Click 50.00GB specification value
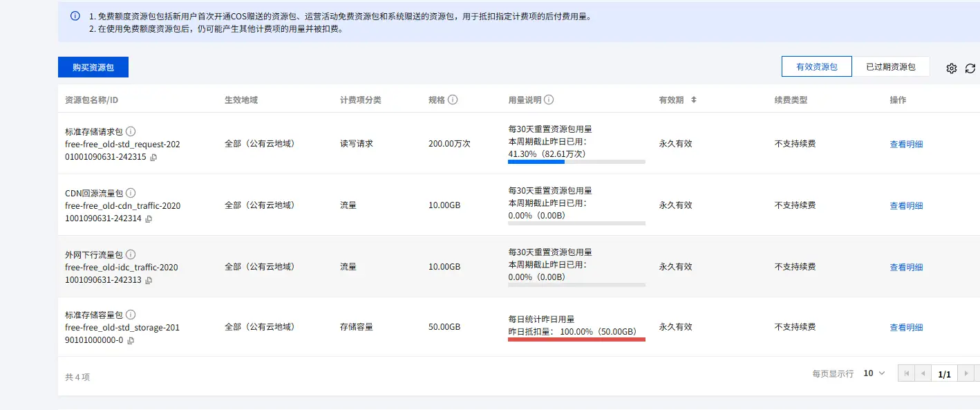 pos(444,326)
